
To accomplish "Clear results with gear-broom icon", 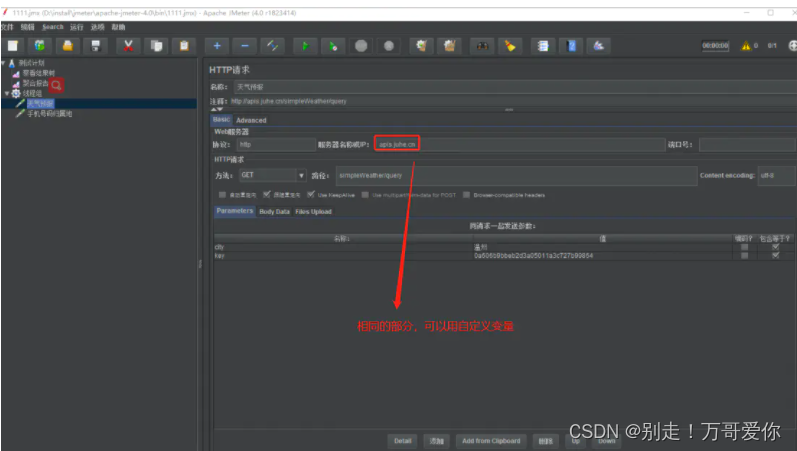I will click(421, 46).
